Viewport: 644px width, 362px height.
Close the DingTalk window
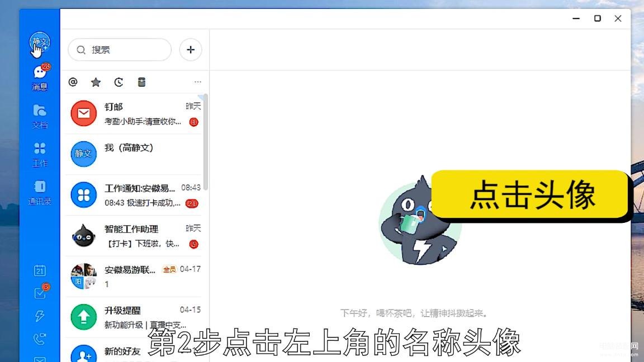[x=618, y=18]
